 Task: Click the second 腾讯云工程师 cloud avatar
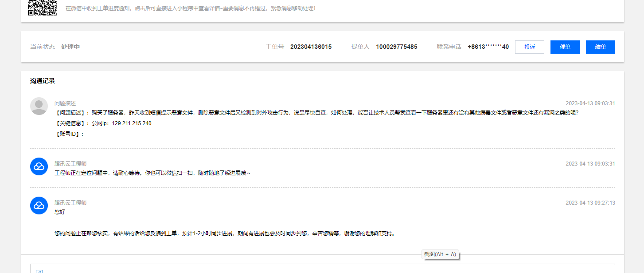pyautogui.click(x=39, y=206)
